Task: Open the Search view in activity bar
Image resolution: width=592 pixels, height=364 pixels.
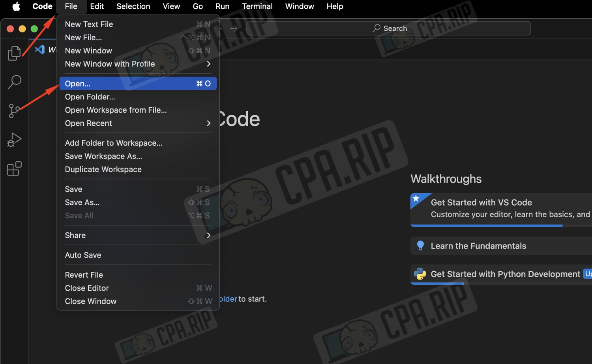Action: coord(14,82)
